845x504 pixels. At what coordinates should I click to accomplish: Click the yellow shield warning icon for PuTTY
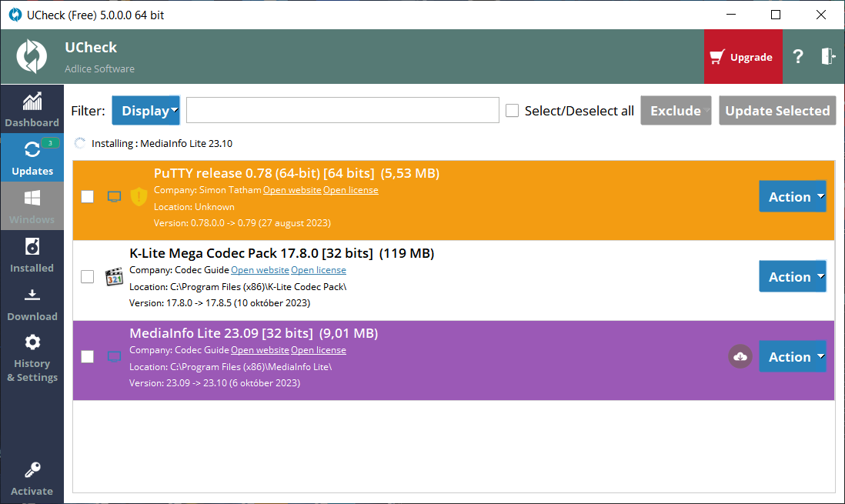[x=139, y=197]
